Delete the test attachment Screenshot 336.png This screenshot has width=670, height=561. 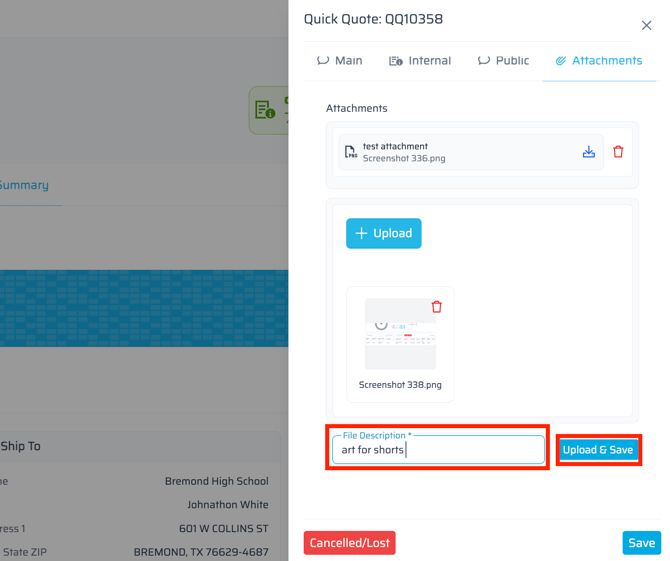pos(618,152)
